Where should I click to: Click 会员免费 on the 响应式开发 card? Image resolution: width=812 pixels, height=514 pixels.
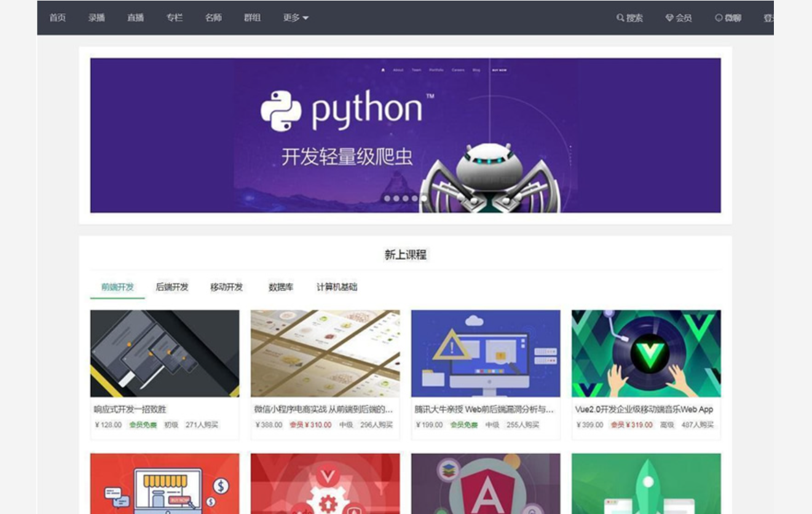[143, 425]
